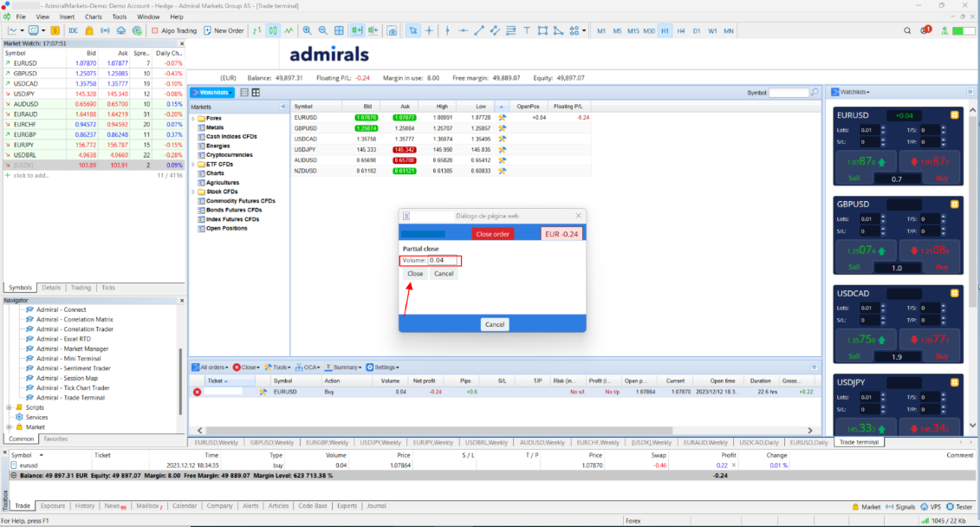Select line chart display icon

click(x=289, y=30)
